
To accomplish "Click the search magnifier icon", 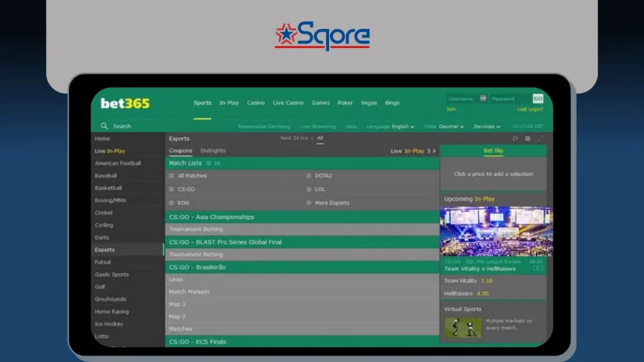I will 104,126.
